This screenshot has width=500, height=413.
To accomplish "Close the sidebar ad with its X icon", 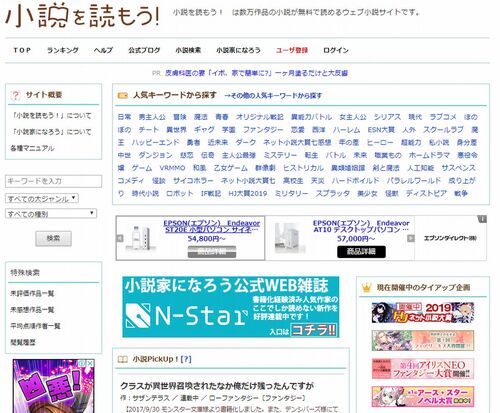I will coord(90,363).
